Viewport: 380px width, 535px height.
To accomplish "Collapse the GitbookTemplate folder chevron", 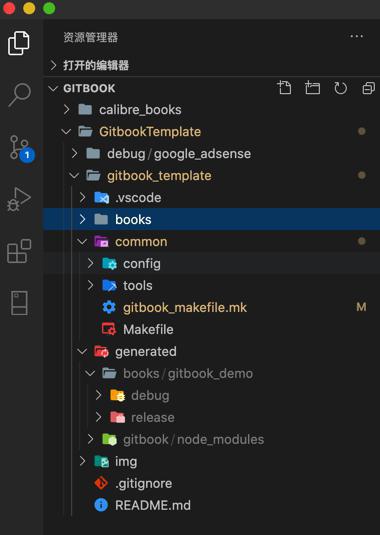I will [x=66, y=132].
